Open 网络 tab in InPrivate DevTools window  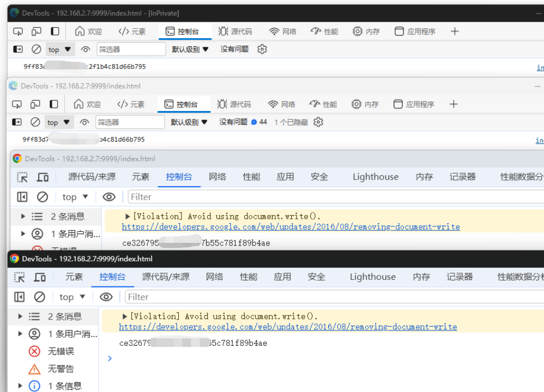(x=283, y=32)
